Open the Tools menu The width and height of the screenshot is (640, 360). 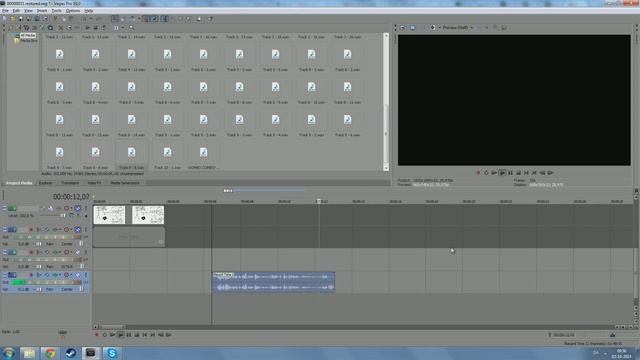[56, 11]
